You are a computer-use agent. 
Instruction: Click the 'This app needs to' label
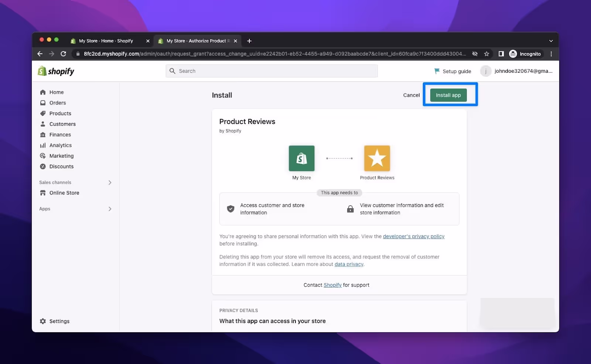tap(339, 193)
